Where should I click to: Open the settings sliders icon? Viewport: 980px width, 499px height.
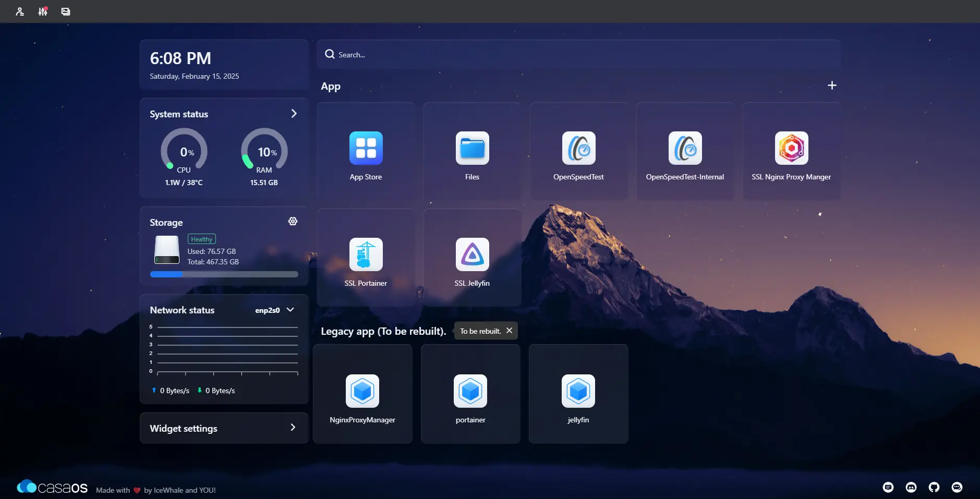point(43,11)
